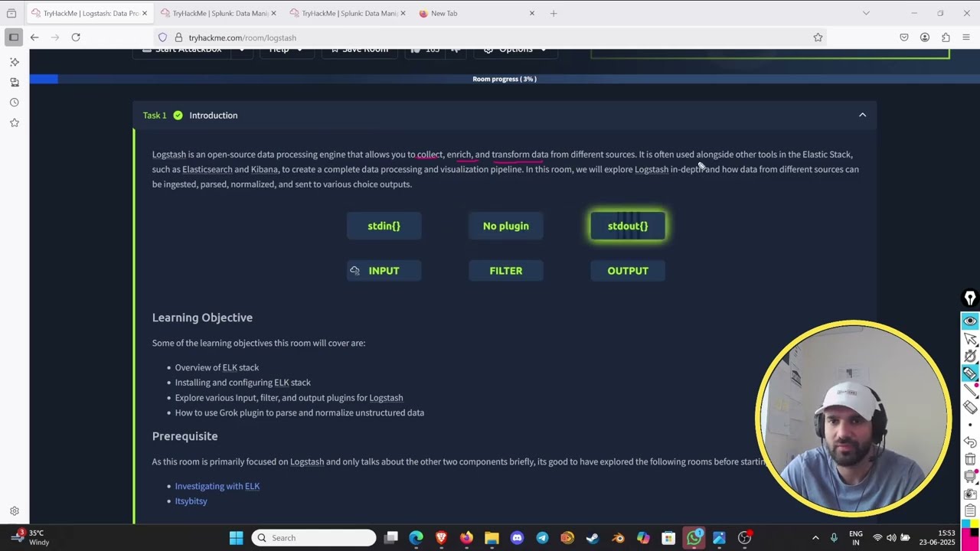
Task: Open File Explorer from the taskbar
Action: point(492,537)
